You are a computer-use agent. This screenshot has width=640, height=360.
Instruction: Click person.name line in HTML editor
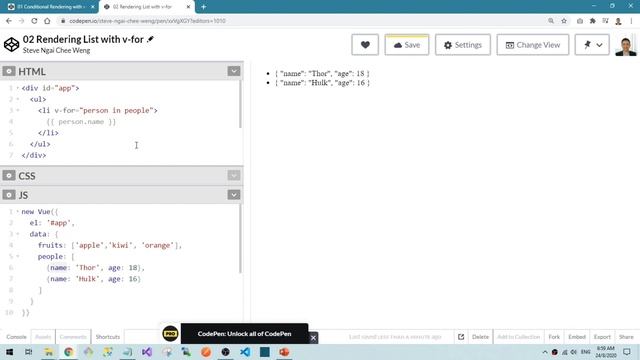pos(81,122)
